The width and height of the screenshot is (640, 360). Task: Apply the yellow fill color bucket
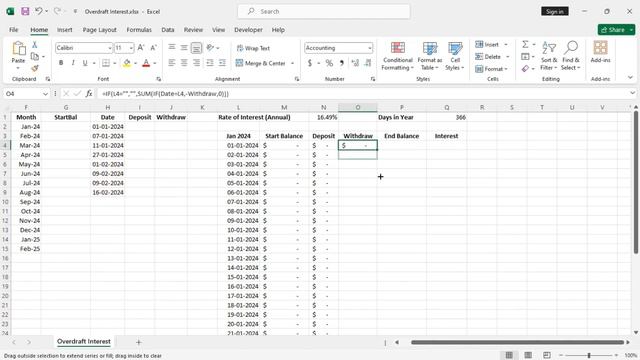click(x=127, y=63)
